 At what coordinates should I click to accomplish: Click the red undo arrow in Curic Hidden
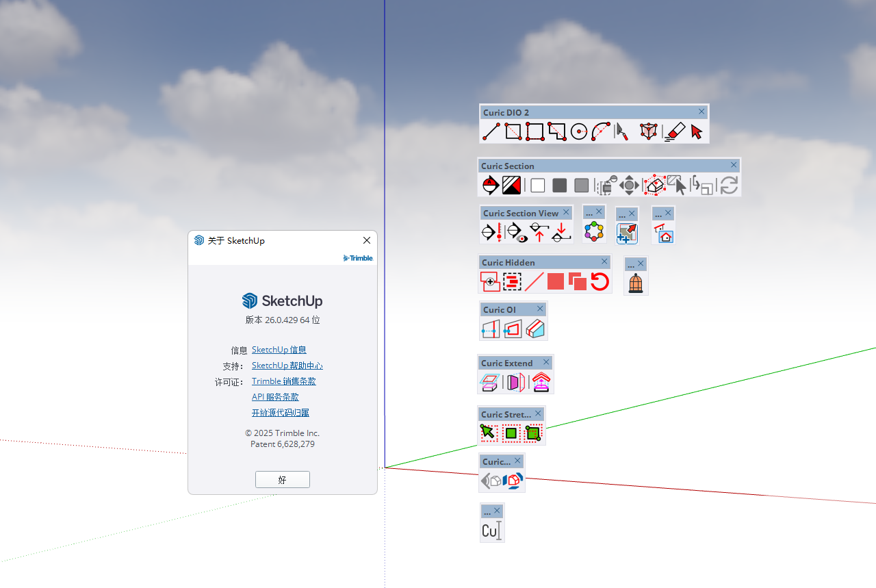[x=600, y=281]
